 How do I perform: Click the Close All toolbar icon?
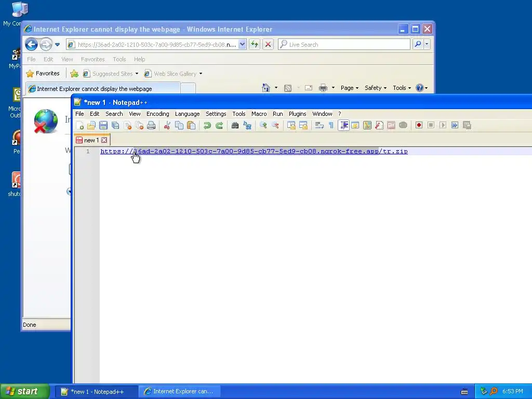pos(139,126)
